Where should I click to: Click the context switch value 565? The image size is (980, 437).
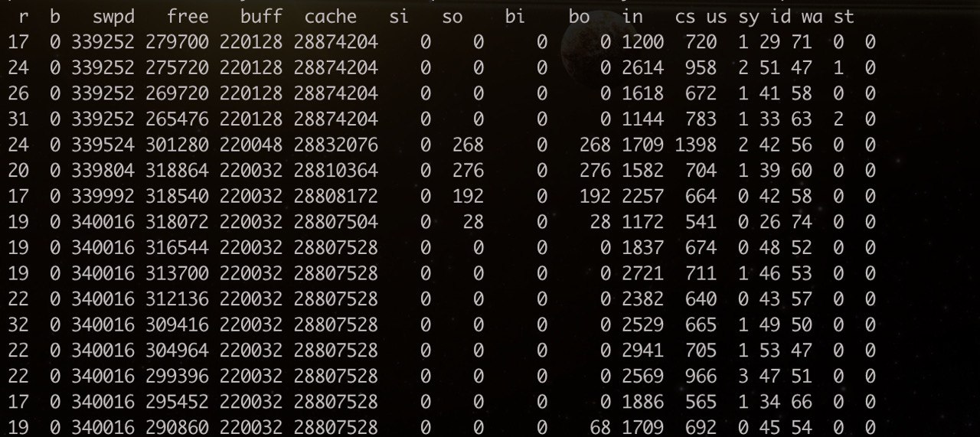point(701,401)
